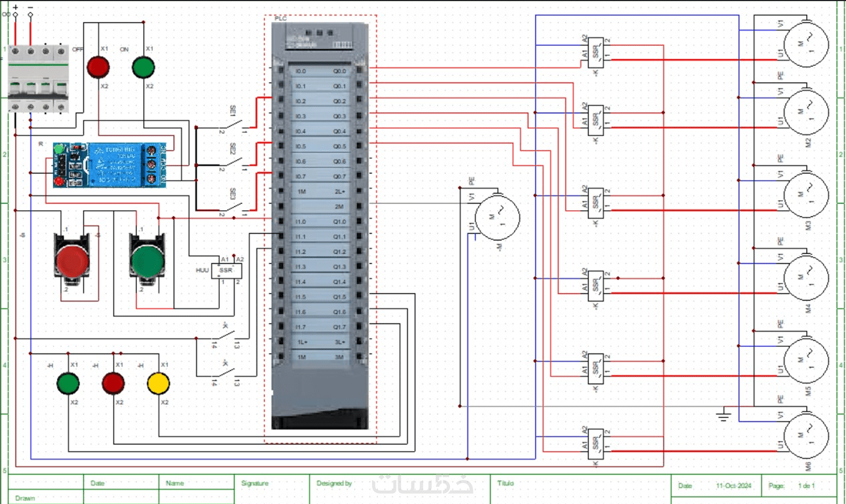Select the SSR block feeding motor M5
846x504 pixels.
(596, 368)
